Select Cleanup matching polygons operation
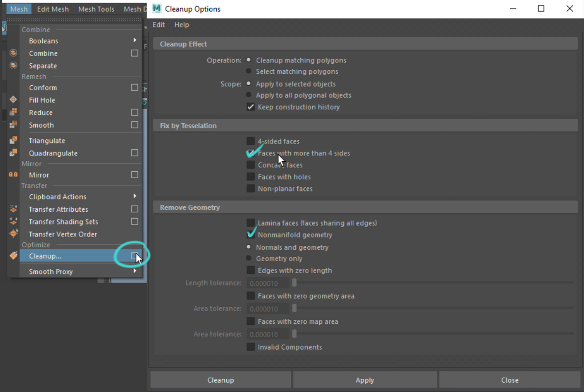This screenshot has height=392, width=584. (x=248, y=60)
